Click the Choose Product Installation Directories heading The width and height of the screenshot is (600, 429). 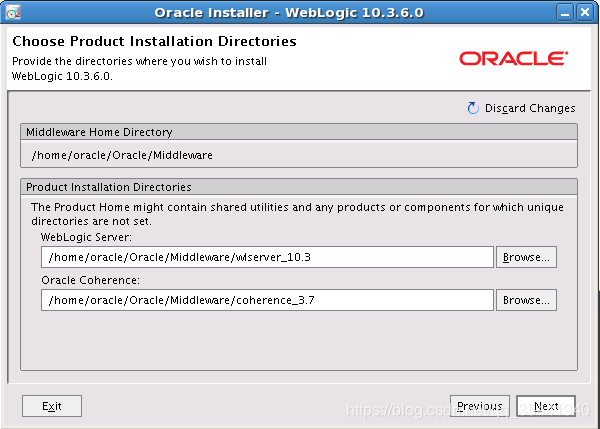click(x=154, y=41)
